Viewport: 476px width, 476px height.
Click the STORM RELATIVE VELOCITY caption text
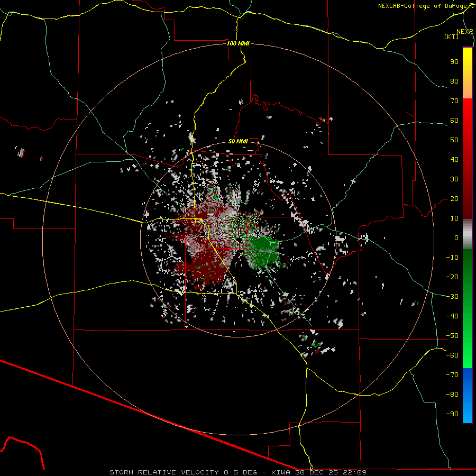[x=164, y=472]
